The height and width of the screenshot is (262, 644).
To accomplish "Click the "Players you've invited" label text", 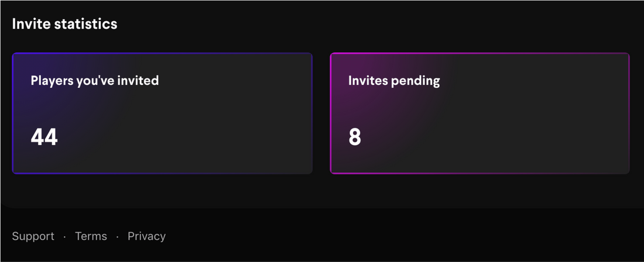I will click(95, 80).
